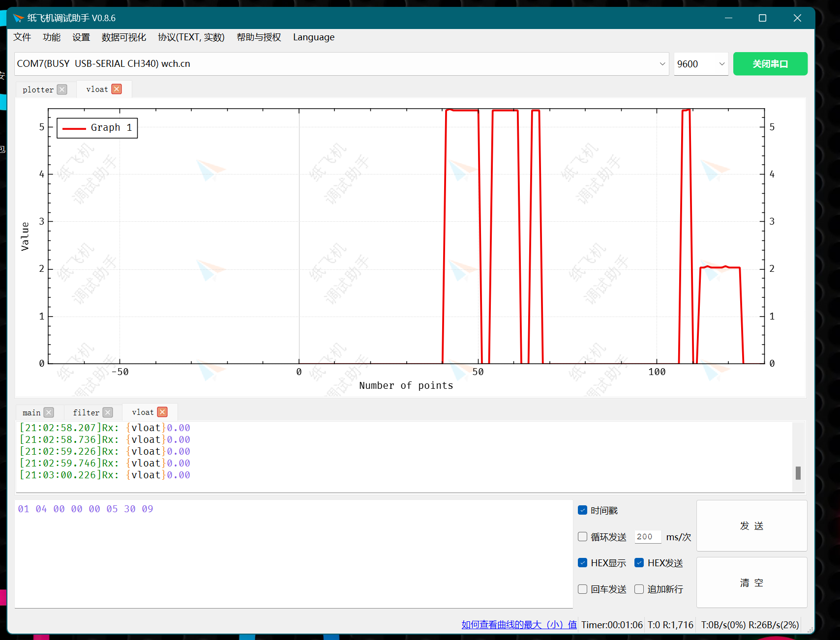840x640 pixels.
Task: Click the loop interval field showing 200
Action: tap(648, 537)
